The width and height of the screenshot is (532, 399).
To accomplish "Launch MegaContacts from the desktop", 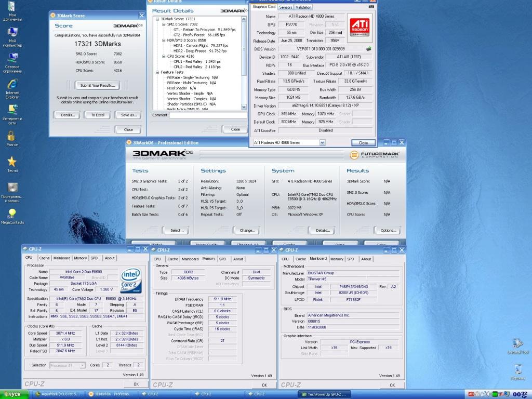I will pos(12,217).
